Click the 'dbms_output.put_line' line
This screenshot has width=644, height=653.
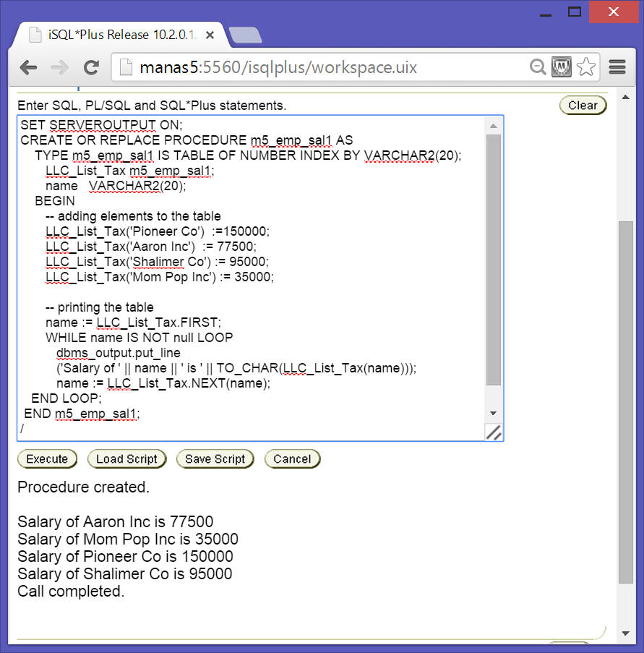pos(119,353)
